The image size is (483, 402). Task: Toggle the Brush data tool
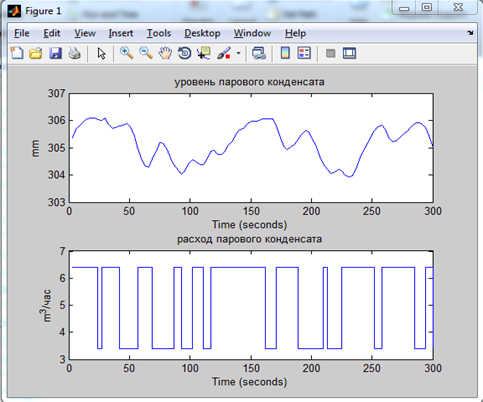(x=224, y=53)
